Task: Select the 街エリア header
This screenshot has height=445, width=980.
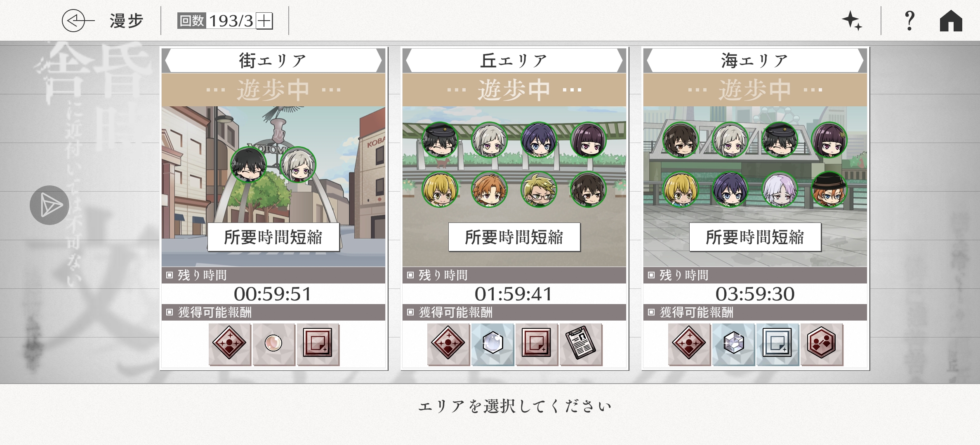Action: 273,61
